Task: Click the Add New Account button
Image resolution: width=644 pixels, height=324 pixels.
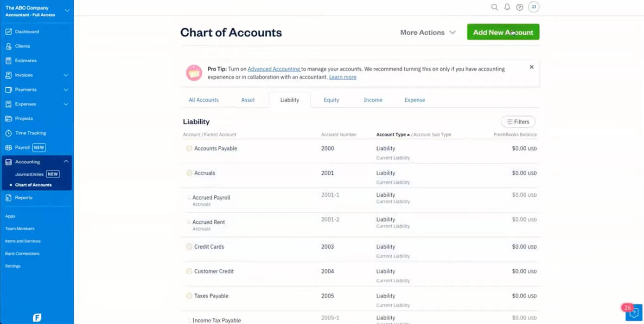Action: [503, 32]
